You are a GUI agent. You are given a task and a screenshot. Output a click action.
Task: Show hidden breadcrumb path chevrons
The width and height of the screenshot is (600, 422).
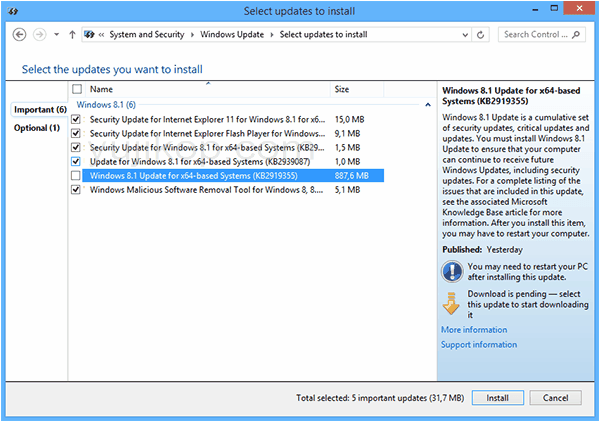coord(101,35)
